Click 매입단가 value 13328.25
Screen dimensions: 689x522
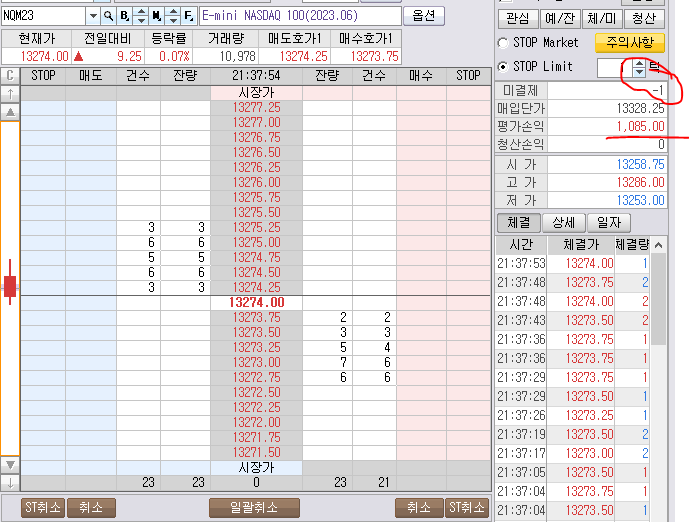pyautogui.click(x=607, y=109)
